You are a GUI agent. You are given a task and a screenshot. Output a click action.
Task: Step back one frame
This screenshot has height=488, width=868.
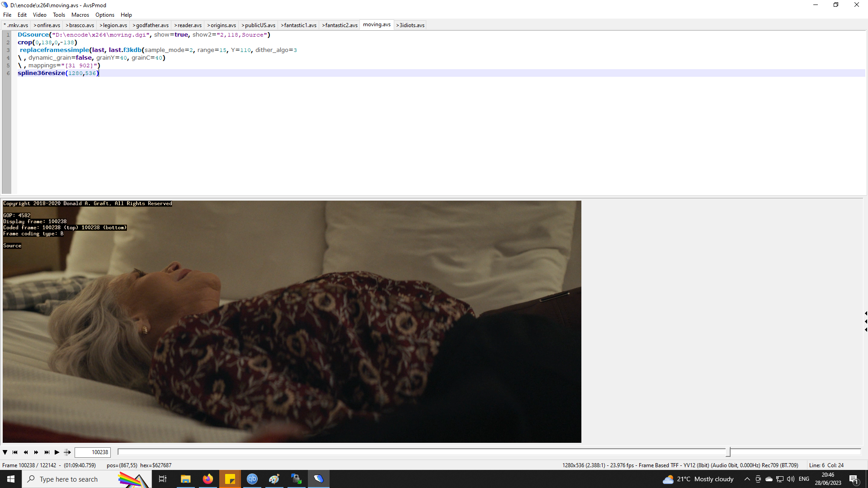pos(26,452)
